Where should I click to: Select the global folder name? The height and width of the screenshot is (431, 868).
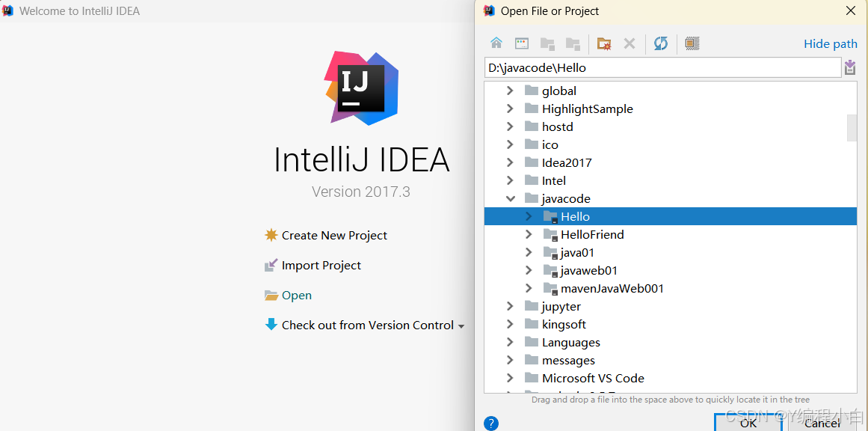click(559, 91)
